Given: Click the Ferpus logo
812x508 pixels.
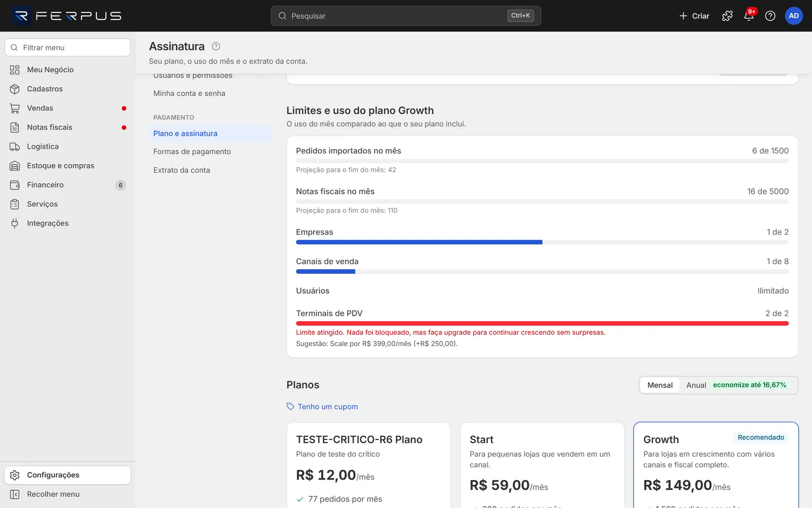Looking at the screenshot, I should coord(67,16).
